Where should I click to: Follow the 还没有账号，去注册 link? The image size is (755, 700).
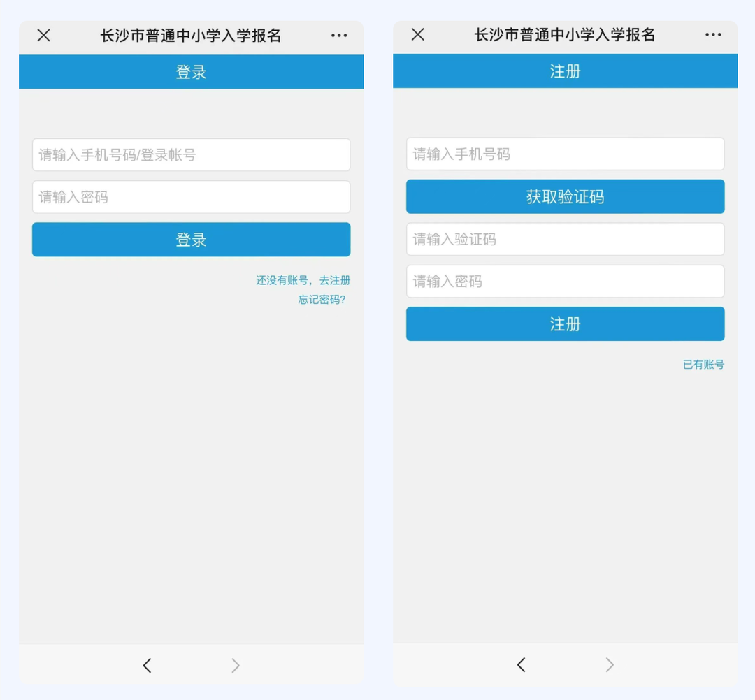coord(303,280)
